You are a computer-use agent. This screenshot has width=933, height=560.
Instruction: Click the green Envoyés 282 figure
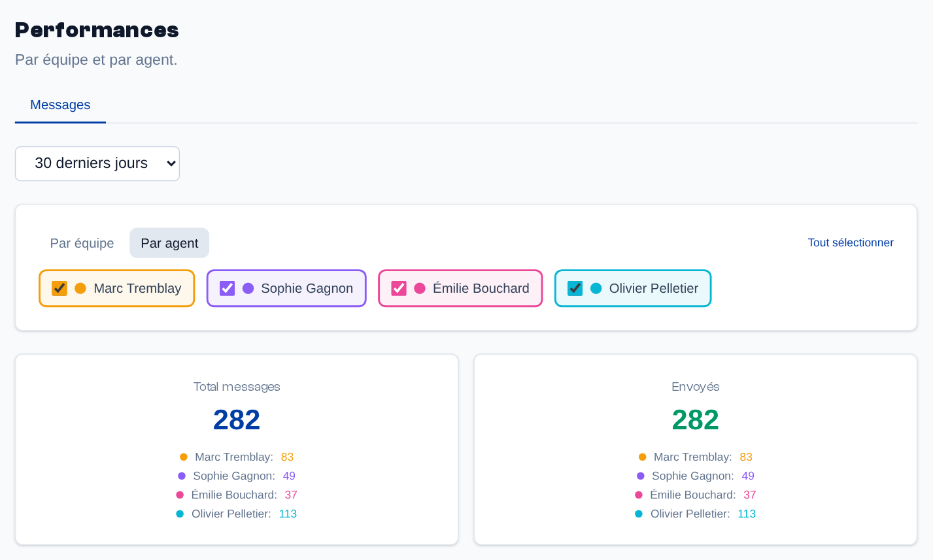point(696,420)
